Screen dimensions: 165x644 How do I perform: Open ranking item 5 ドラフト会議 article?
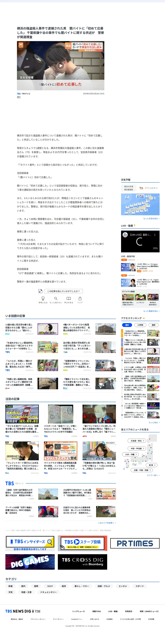pyautogui.click(x=140, y=369)
